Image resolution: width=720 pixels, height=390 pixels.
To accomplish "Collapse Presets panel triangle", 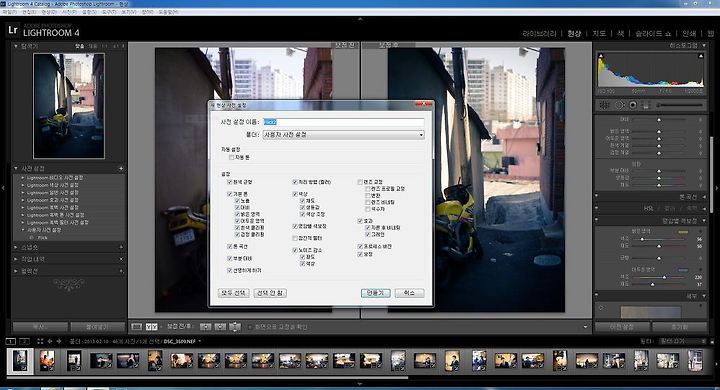I will coord(16,169).
